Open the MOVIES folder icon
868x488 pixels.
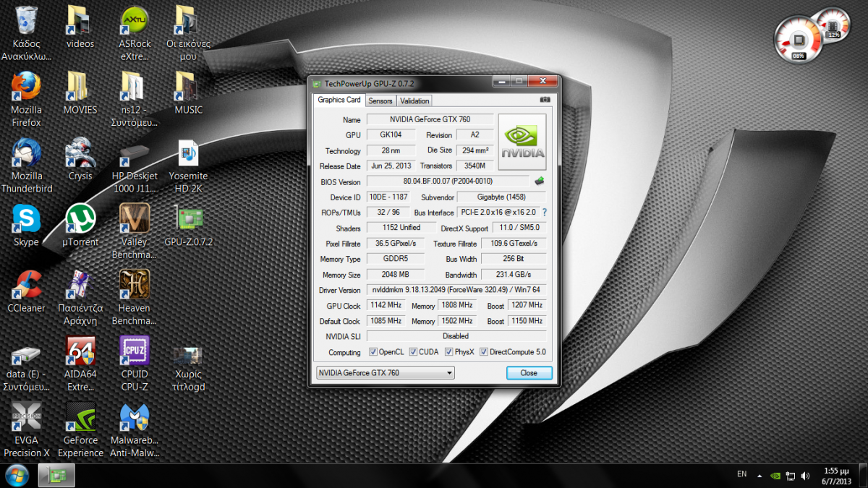tap(80, 93)
